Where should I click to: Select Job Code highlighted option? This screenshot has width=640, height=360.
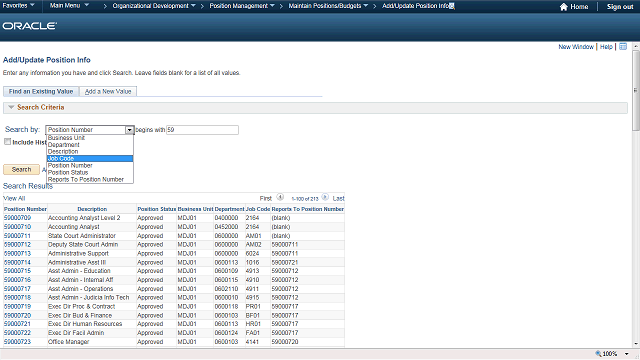[90, 158]
